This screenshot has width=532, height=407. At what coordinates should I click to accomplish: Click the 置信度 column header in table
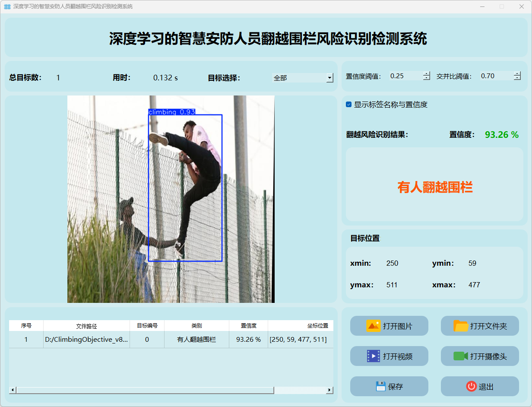(249, 326)
